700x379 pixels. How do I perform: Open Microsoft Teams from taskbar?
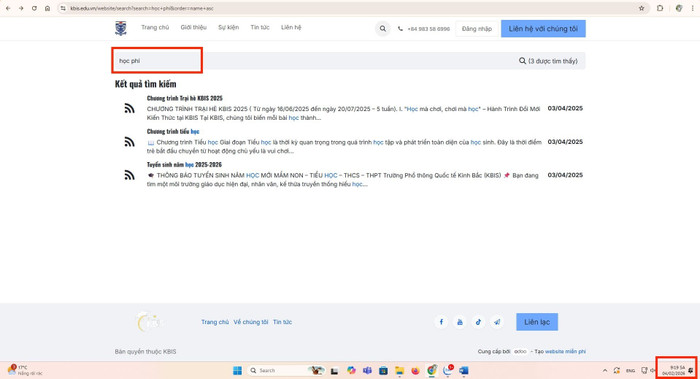click(367, 371)
